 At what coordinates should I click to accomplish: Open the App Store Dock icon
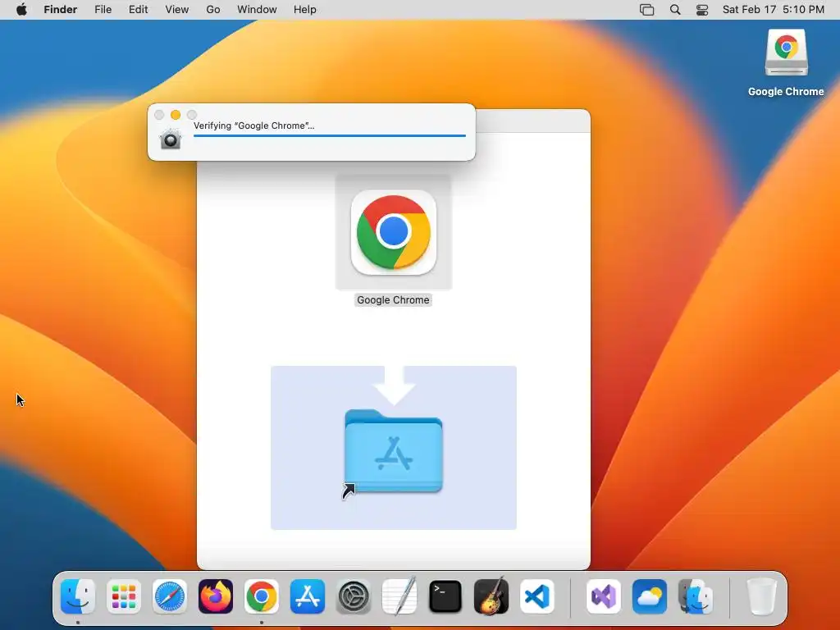(x=308, y=596)
